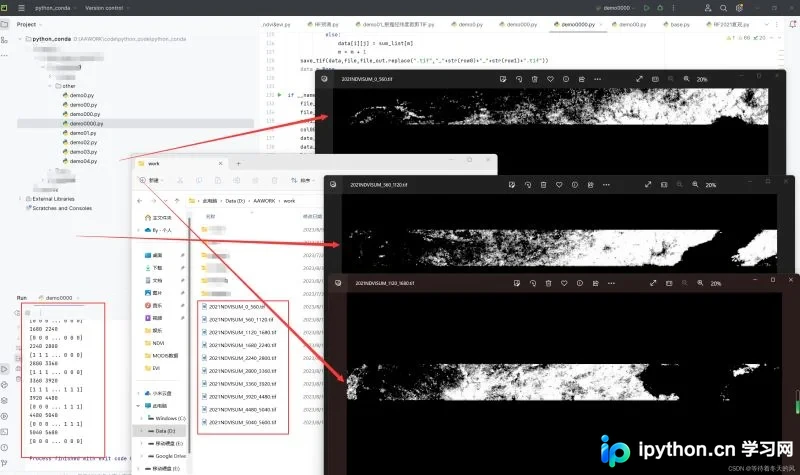Rotate image in 2021NDVISUM_560_1120.tif viewer
The height and width of the screenshot is (475, 800).
528,185
